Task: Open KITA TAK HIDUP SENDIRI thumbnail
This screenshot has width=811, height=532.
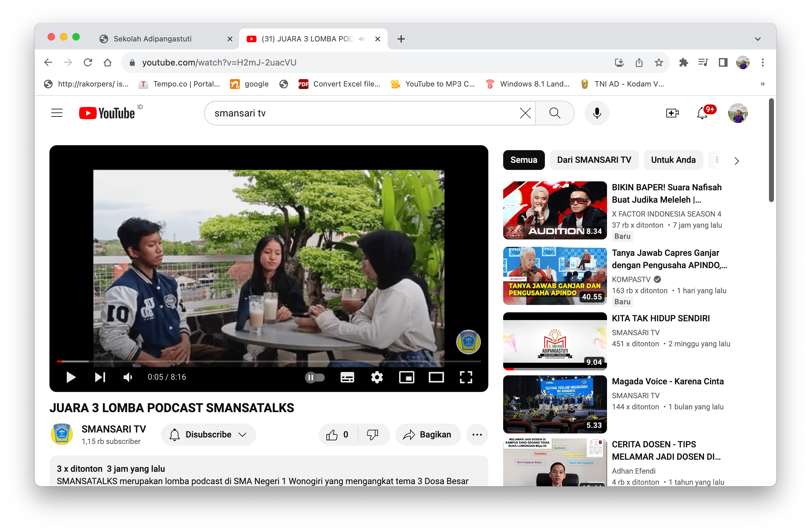Action: coord(555,341)
